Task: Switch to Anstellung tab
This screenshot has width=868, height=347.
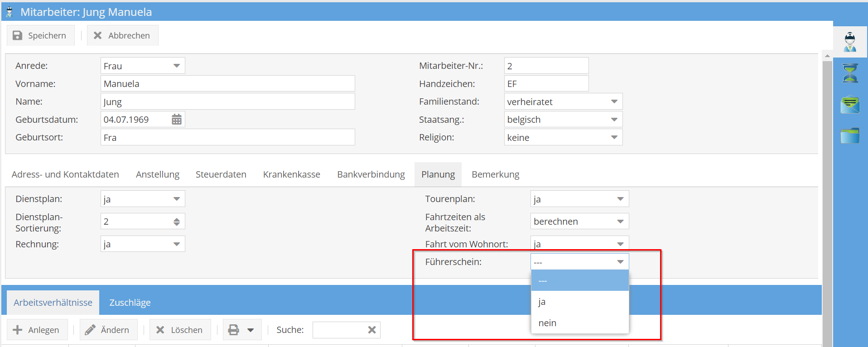Action: point(158,174)
